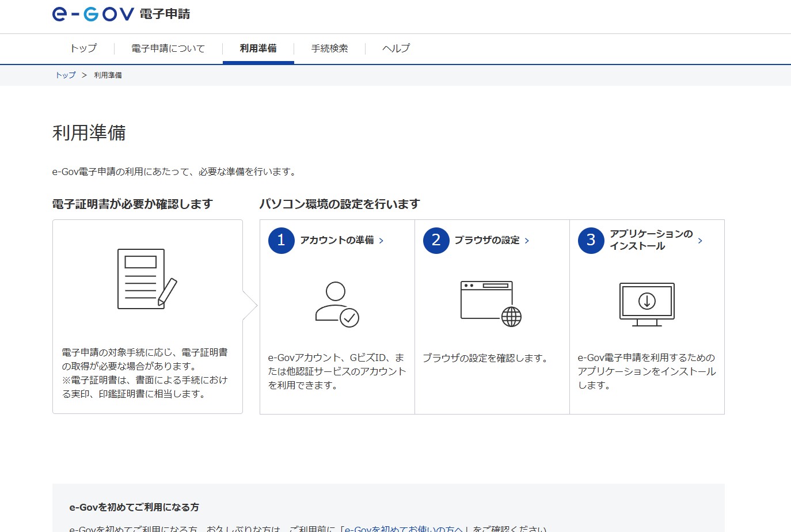
Task: Click the step 3 number circle
Action: tap(591, 240)
